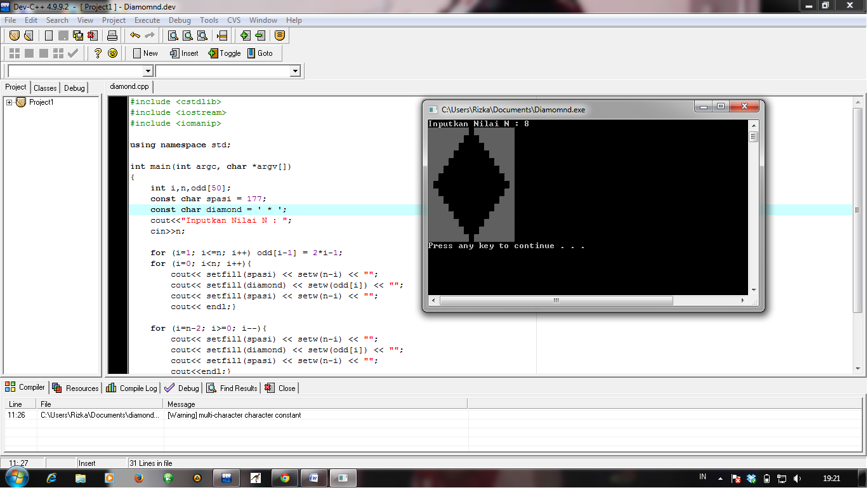Click the Goto bookmark button

(x=261, y=53)
